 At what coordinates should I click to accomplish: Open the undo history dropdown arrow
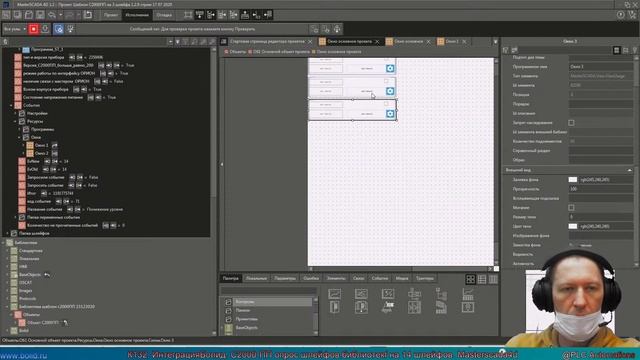click(x=61, y=15)
